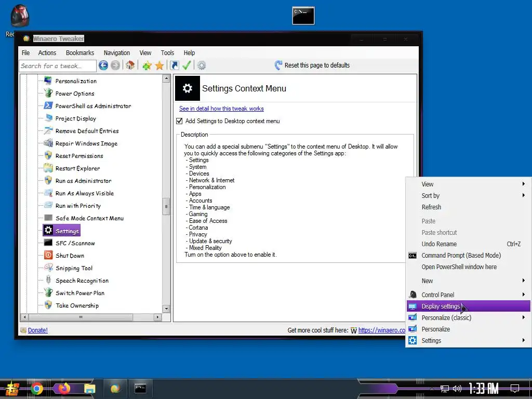Select Run with Priority tree item

click(x=78, y=206)
